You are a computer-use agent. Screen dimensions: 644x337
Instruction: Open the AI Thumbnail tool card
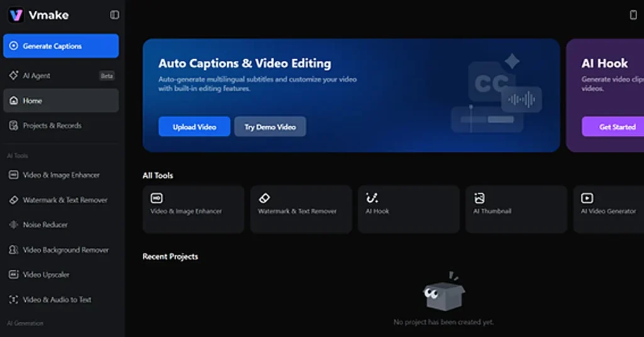click(x=516, y=209)
